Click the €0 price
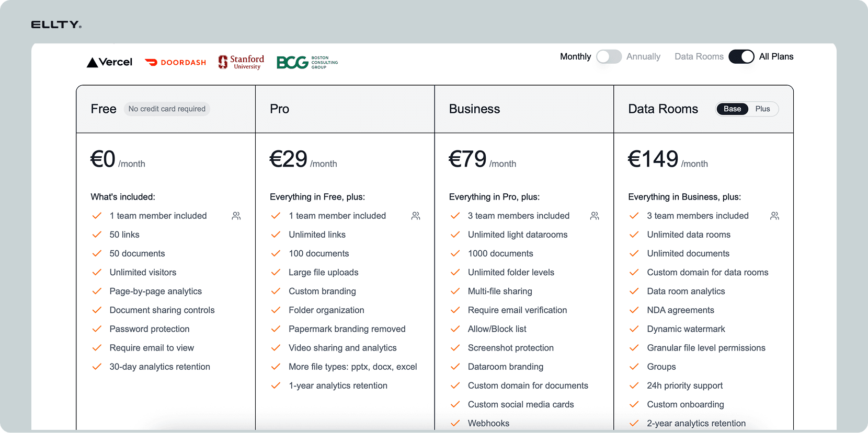This screenshot has height=433, width=868. coord(103,159)
